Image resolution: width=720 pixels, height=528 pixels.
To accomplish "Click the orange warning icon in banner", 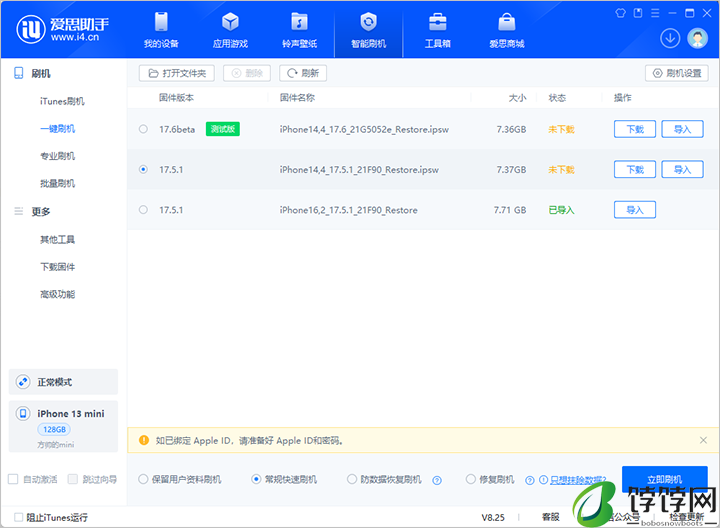I will click(144, 440).
